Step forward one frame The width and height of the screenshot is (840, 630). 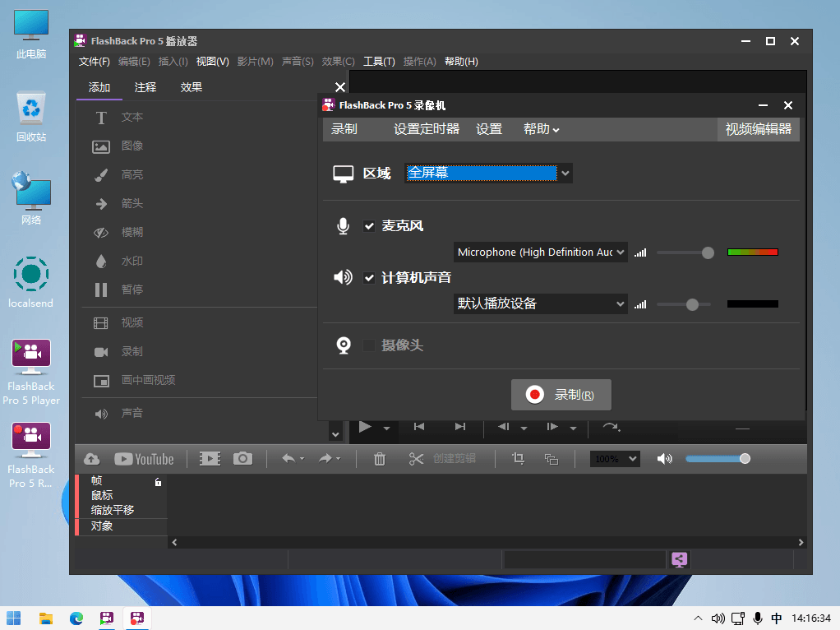click(552, 427)
